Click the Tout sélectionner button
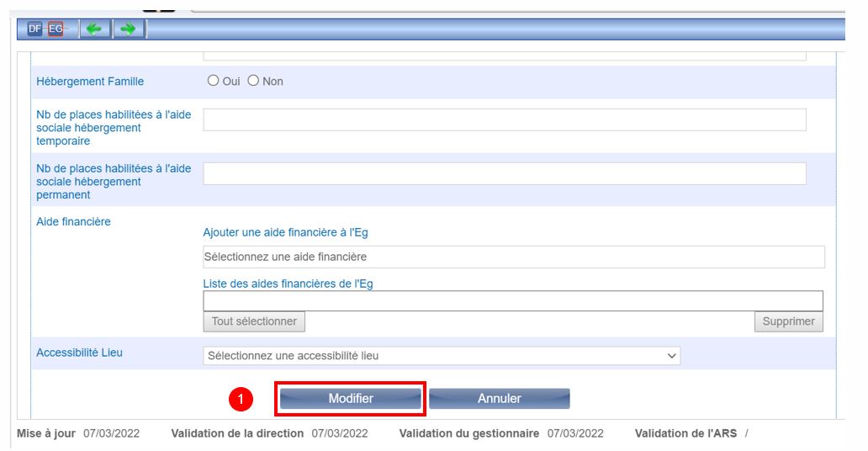The width and height of the screenshot is (868, 451). 254,321
